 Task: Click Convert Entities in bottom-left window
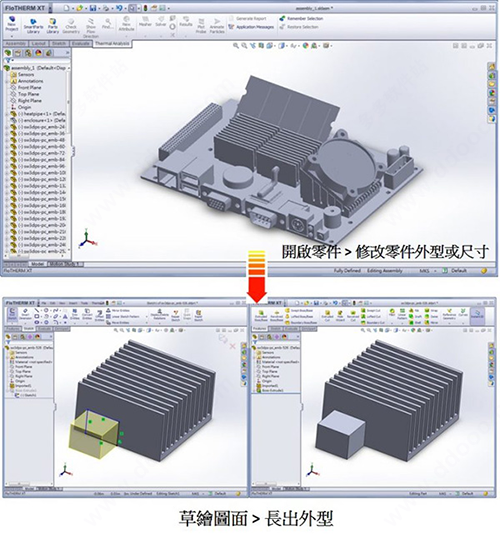pyautogui.click(x=87, y=315)
